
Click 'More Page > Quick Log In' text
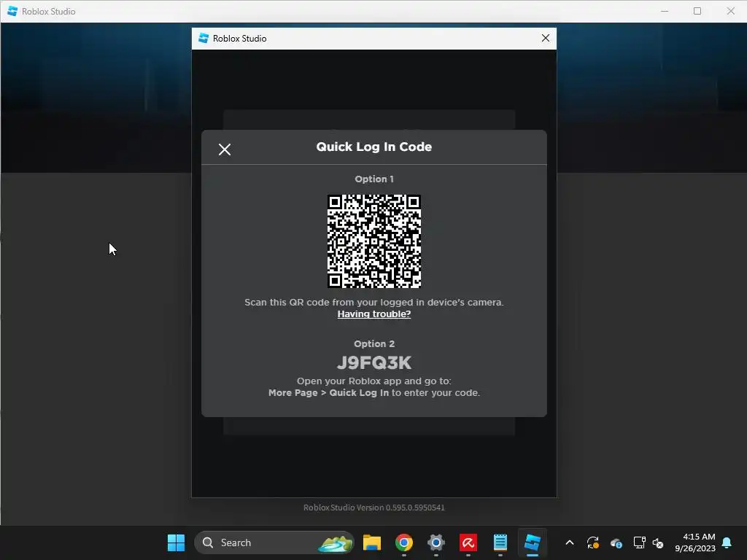[329, 393]
